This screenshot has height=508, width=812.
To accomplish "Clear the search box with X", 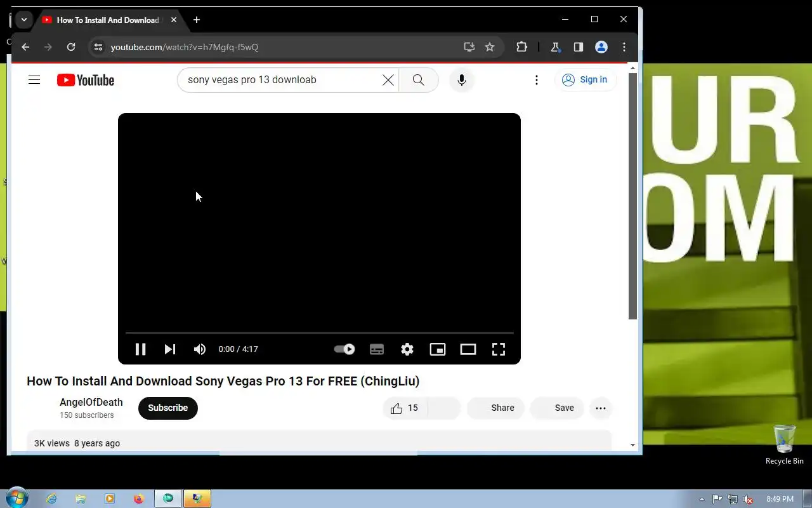I will coord(388,80).
